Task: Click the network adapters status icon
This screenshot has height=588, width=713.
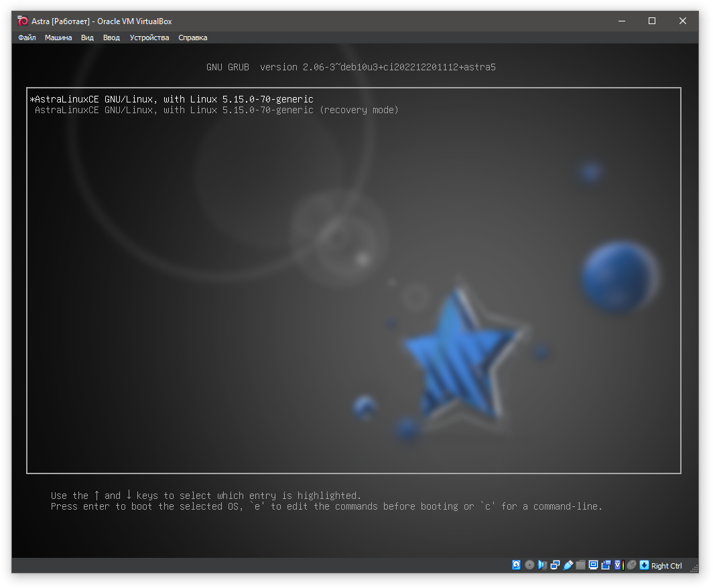Action: (x=556, y=565)
